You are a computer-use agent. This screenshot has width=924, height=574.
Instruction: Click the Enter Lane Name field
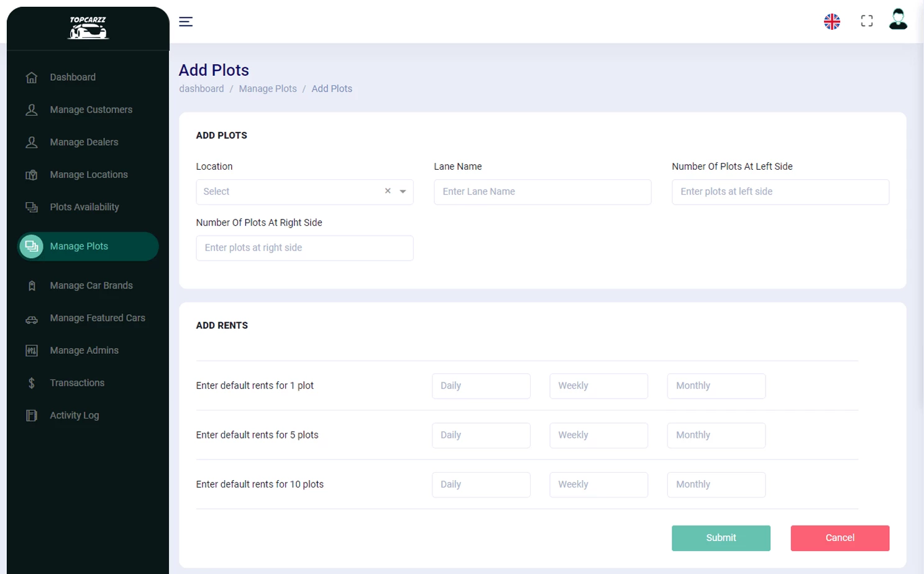click(x=542, y=192)
